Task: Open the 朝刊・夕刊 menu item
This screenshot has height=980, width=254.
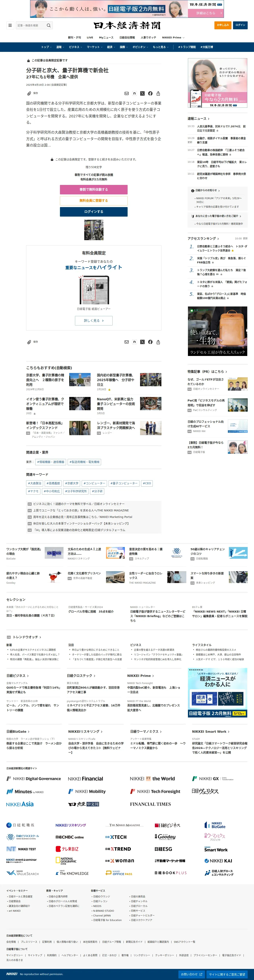Action: pos(74,38)
